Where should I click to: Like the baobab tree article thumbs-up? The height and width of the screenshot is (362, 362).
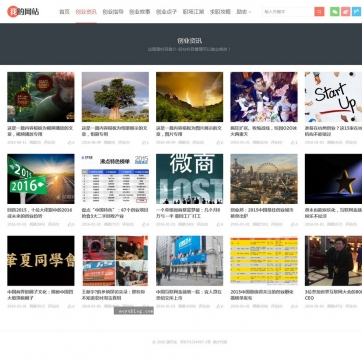coord(146,143)
